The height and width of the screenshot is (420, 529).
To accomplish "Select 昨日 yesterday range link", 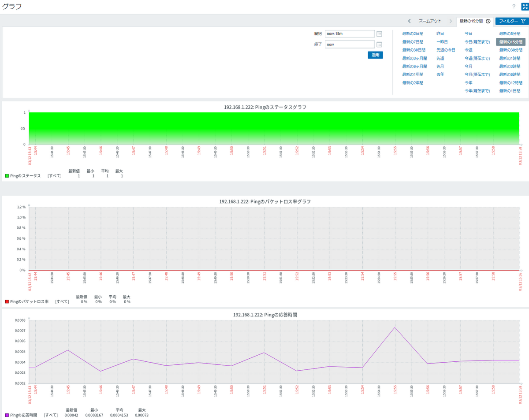I will pos(440,33).
